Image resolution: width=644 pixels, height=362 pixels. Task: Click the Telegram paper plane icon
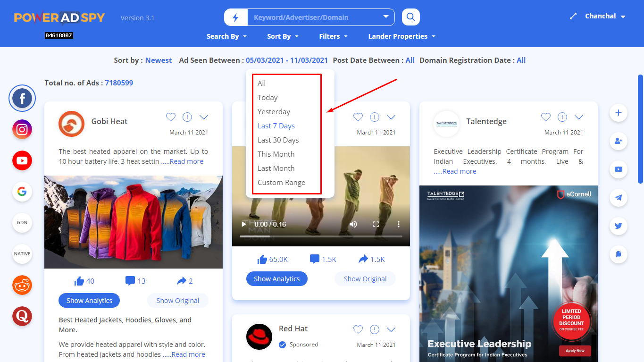619,198
